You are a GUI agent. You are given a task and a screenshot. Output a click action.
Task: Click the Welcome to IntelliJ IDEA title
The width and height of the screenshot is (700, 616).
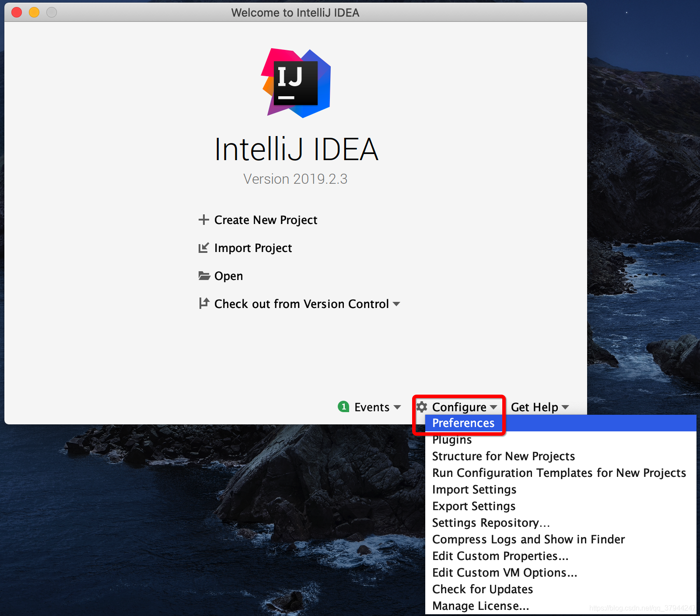295,13
